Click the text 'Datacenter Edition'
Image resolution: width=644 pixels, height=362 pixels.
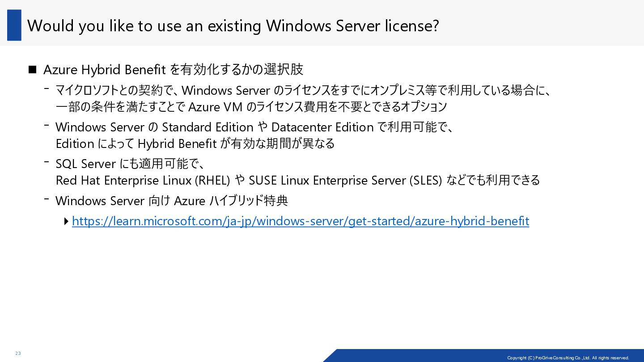point(322,127)
